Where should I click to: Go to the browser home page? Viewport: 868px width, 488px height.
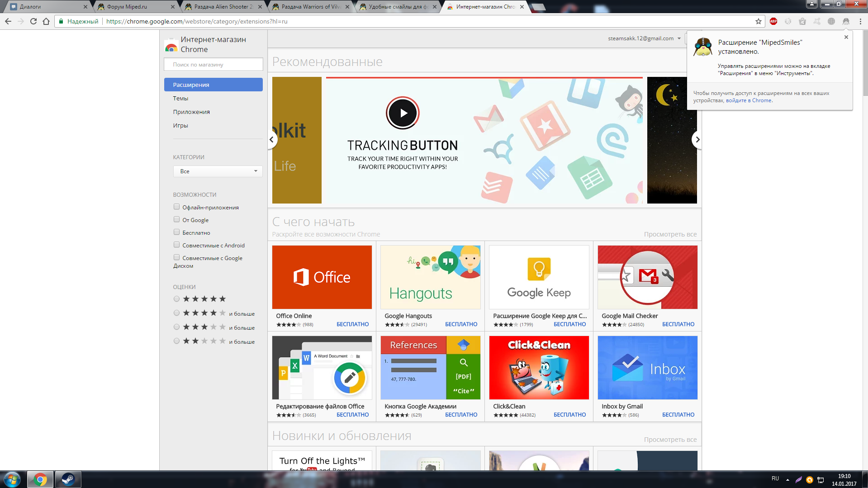click(46, 21)
